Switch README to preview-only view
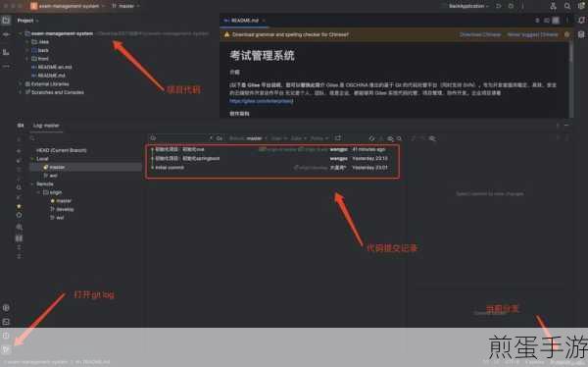Screen dimensions: 588x367 click(x=556, y=21)
